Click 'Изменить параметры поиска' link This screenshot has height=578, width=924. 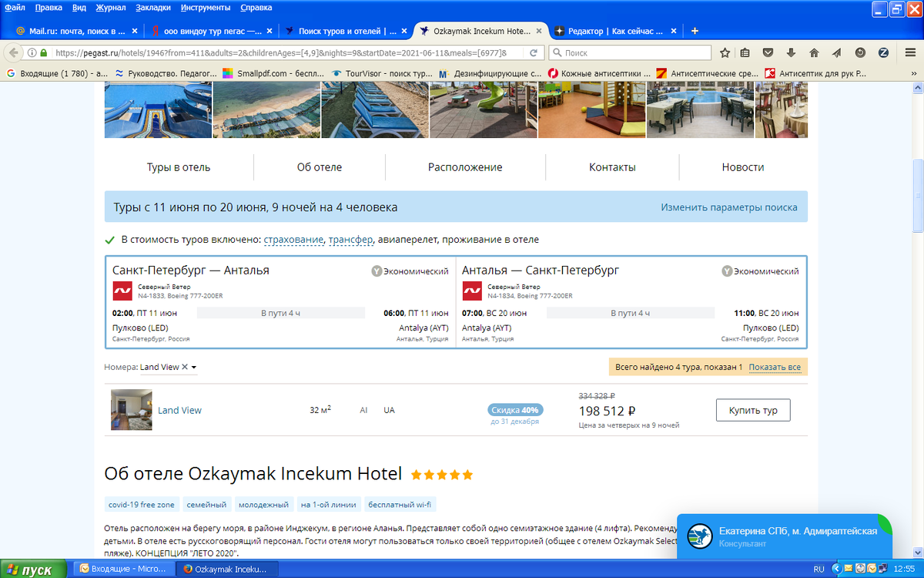tap(729, 208)
